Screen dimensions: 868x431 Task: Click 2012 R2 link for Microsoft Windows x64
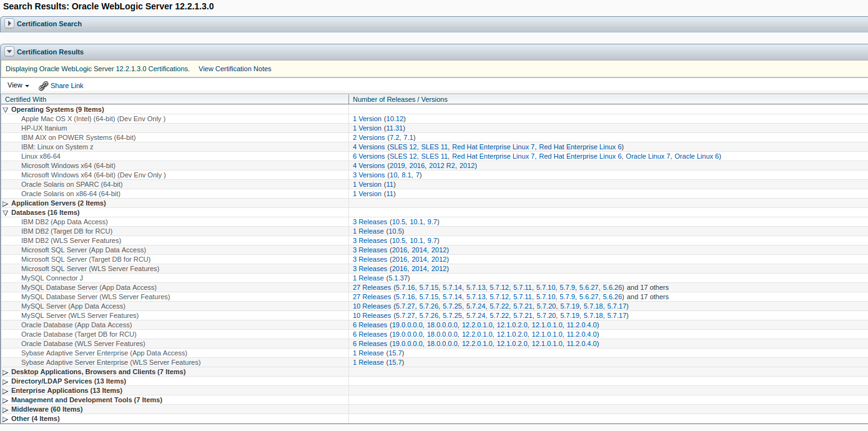pos(442,166)
